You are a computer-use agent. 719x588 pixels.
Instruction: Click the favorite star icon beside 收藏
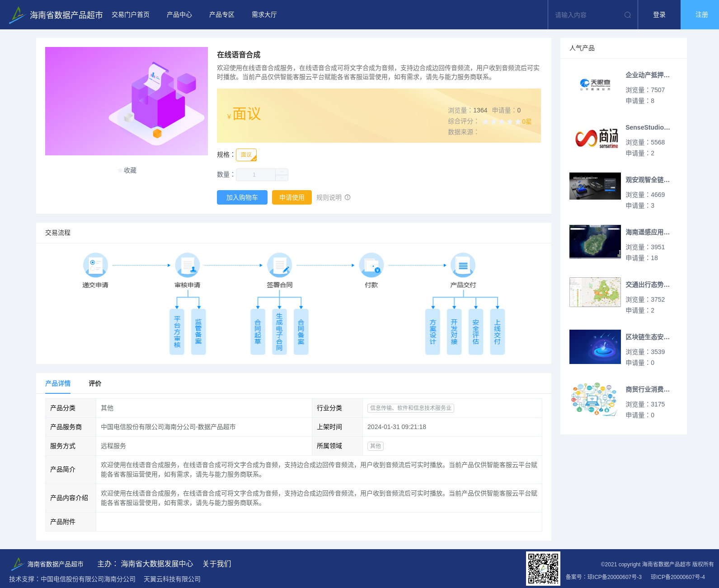[120, 170]
